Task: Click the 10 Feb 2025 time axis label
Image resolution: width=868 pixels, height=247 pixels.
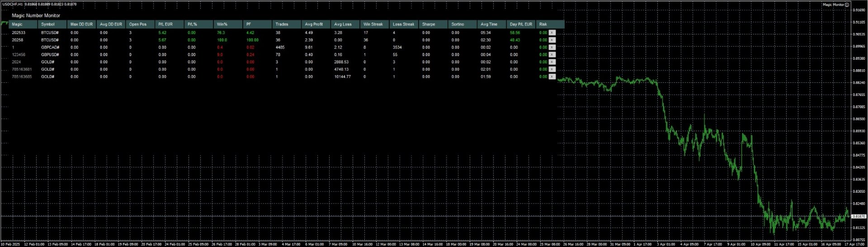Action: point(10,244)
